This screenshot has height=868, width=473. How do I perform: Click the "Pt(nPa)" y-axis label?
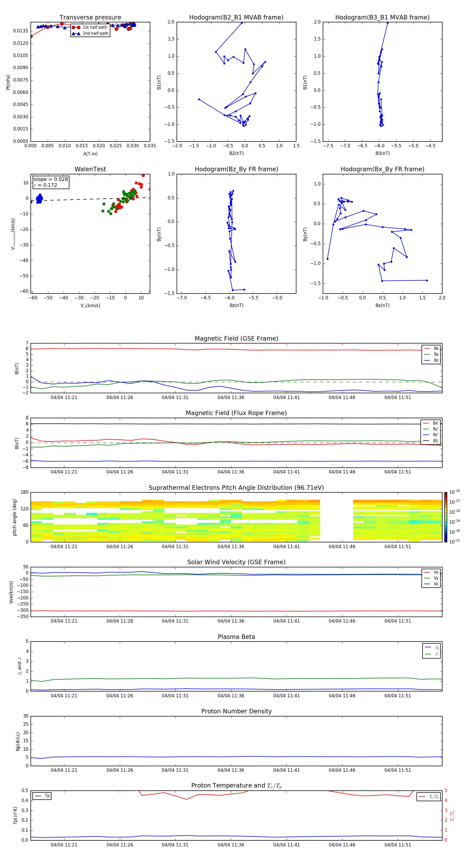point(8,82)
